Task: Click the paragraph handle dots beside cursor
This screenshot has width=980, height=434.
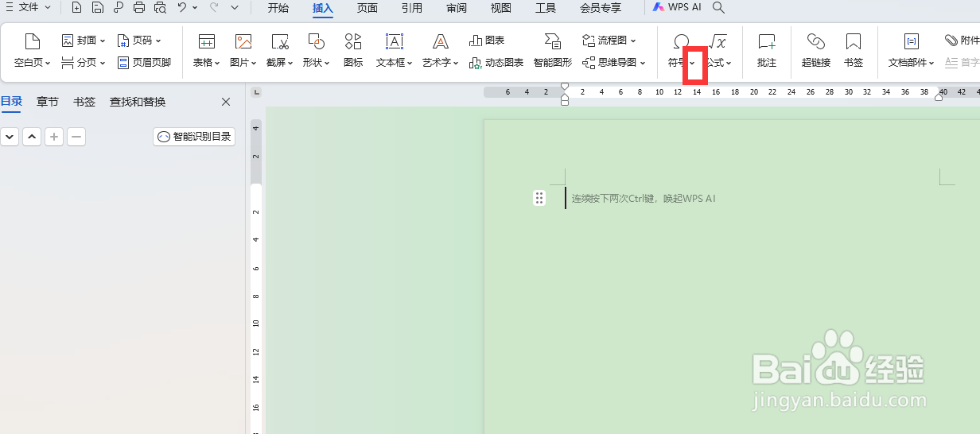Action: pyautogui.click(x=539, y=198)
